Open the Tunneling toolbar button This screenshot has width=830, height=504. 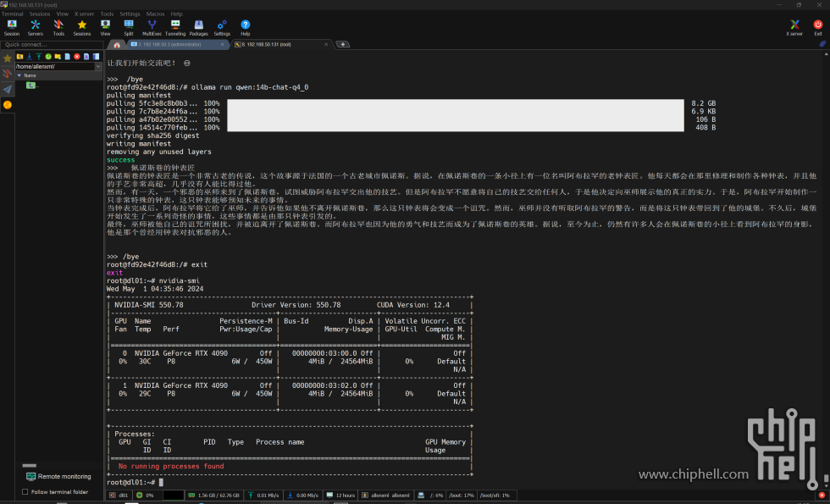click(x=175, y=27)
